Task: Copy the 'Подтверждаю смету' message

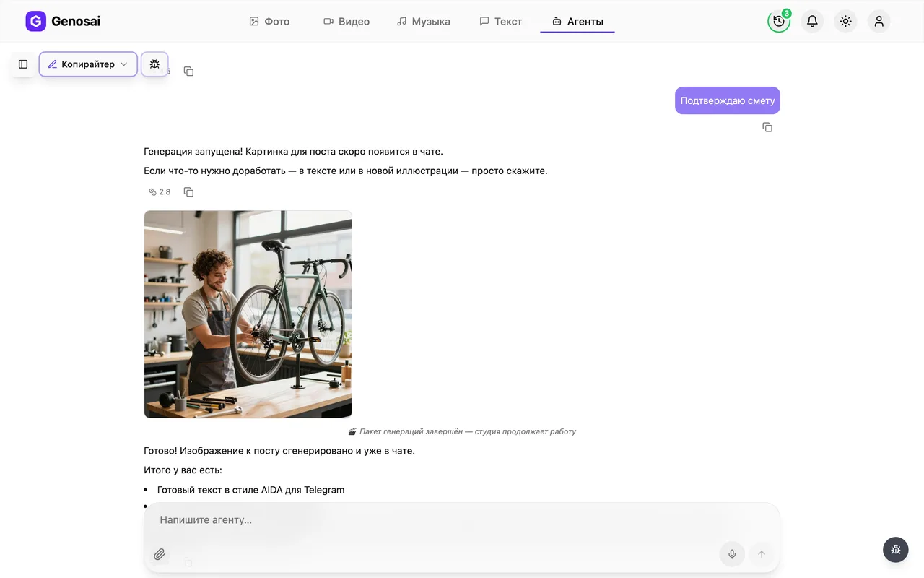Action: 767,127
